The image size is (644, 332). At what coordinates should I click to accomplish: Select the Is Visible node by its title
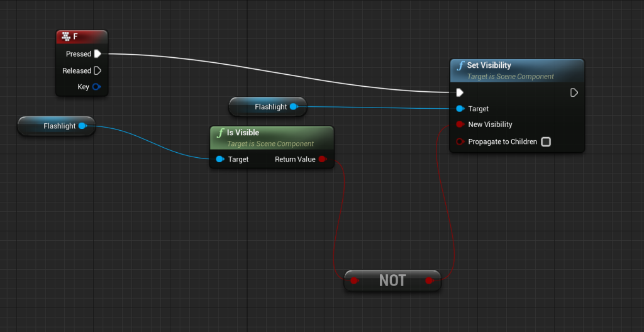click(x=243, y=133)
